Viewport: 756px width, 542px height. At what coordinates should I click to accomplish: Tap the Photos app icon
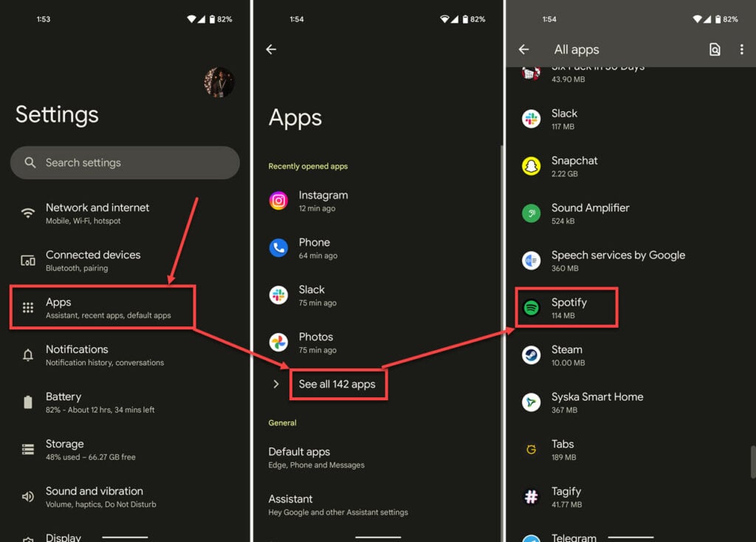[278, 343]
